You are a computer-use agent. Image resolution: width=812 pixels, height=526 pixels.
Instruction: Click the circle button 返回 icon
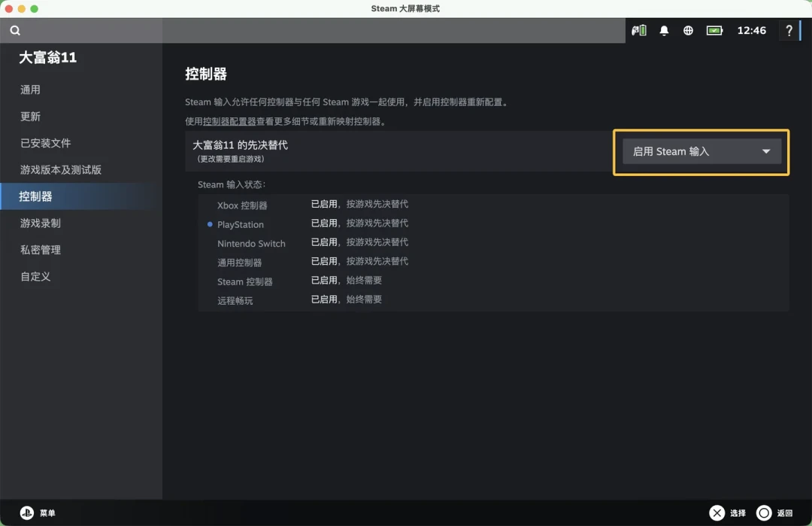[x=764, y=512]
